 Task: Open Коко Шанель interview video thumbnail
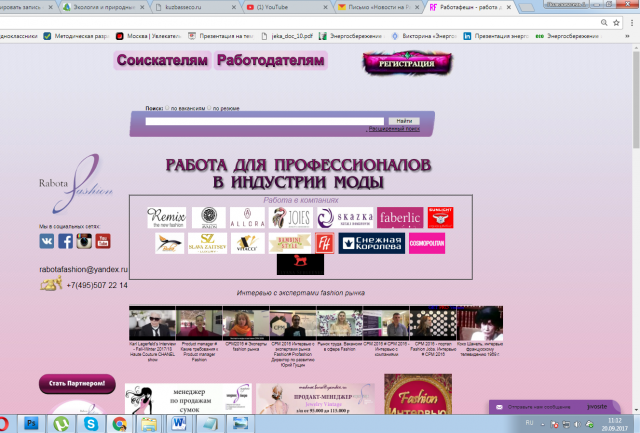[480, 323]
